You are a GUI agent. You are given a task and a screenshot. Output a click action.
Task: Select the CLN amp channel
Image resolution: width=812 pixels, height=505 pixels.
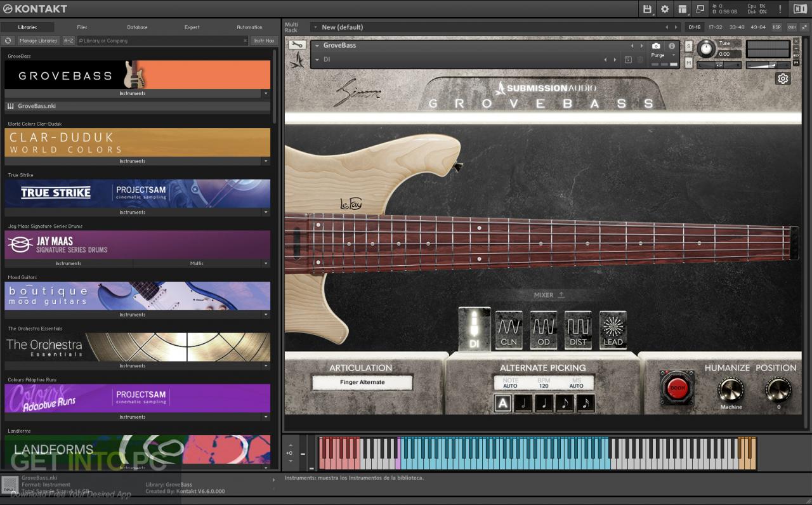coord(509,330)
